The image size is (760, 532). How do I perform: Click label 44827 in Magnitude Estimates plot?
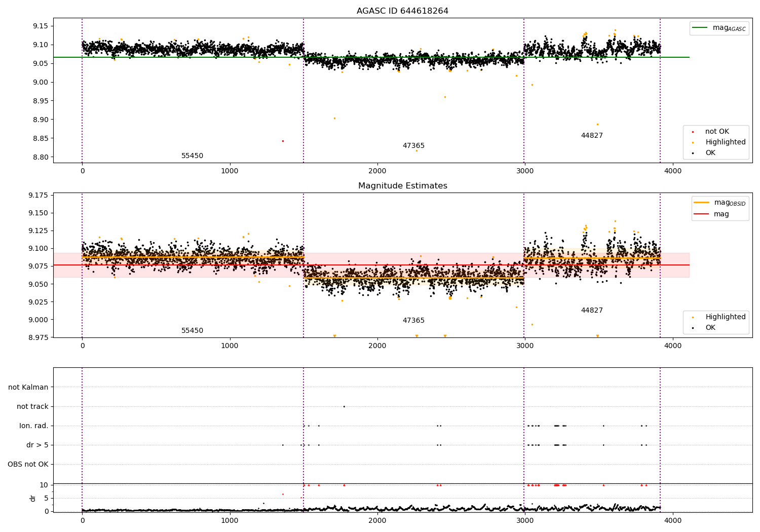592,311
